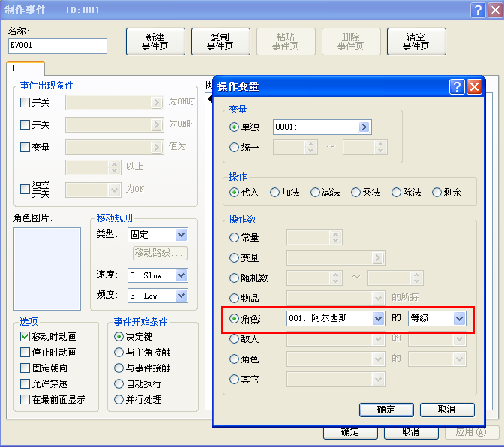Check the 固定朝向 option
Viewport: 504px width, 447px height.
(25, 368)
